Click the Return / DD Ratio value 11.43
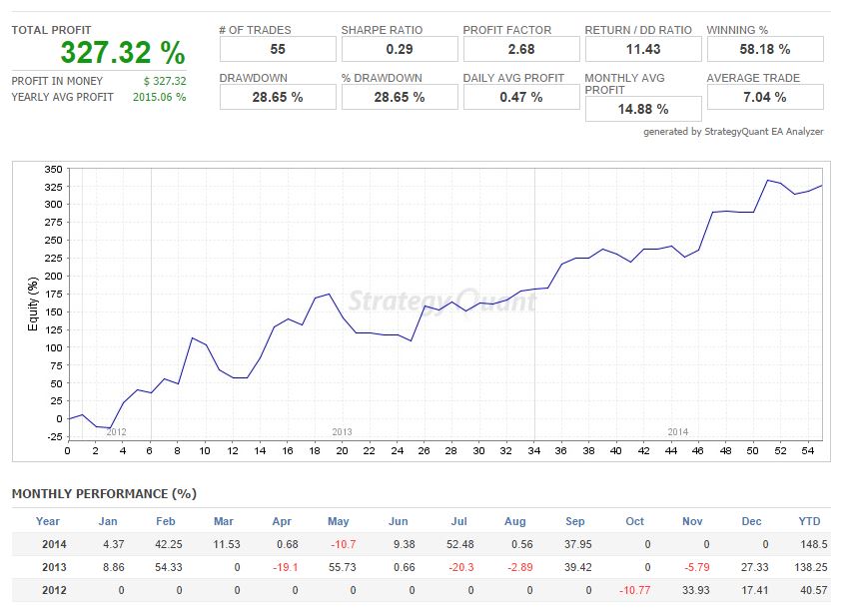Viewport: 851px width, 616px height. click(x=643, y=49)
